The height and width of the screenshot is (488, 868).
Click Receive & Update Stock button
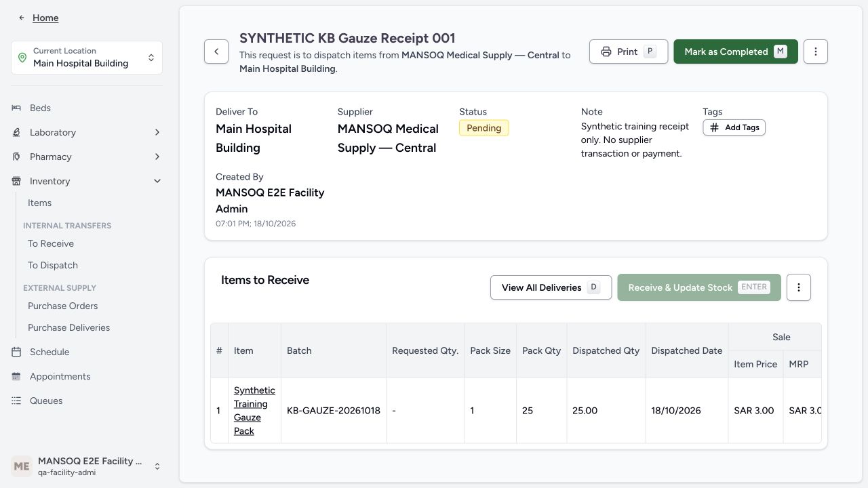click(x=699, y=287)
